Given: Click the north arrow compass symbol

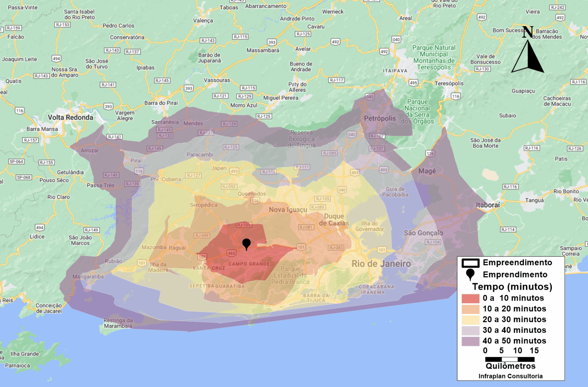Looking at the screenshot, I should tap(528, 54).
